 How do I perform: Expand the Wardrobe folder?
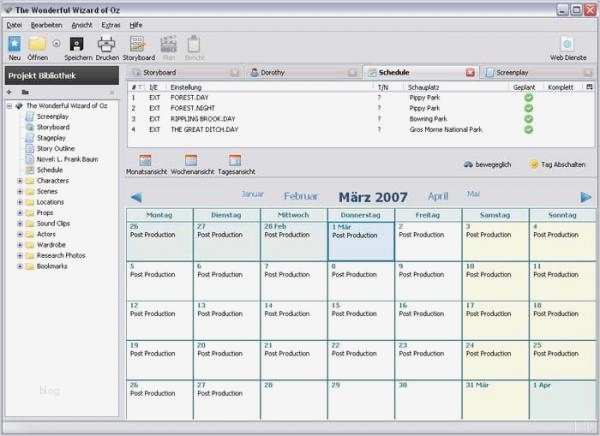click(20, 245)
